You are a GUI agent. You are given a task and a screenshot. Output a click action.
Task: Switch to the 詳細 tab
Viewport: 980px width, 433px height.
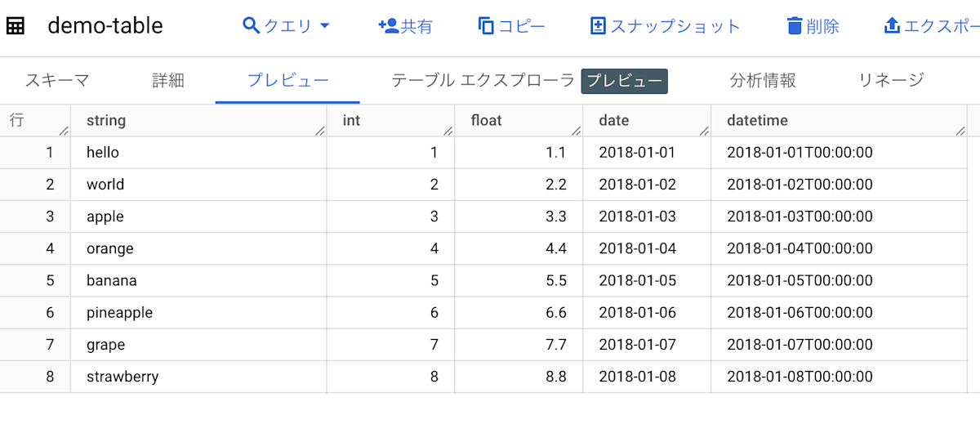tap(168, 80)
